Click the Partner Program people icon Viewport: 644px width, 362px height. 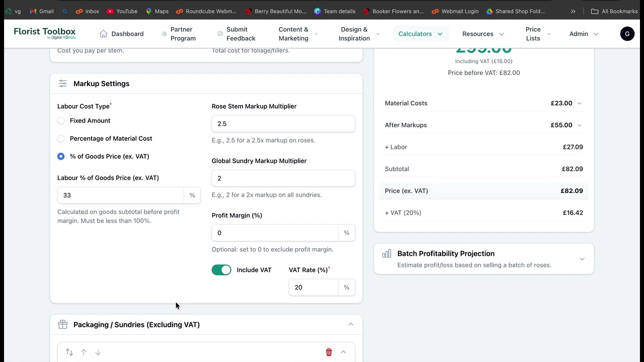click(x=164, y=34)
